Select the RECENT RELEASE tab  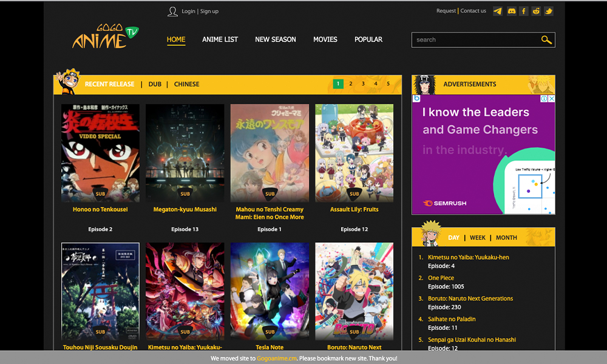click(x=109, y=84)
